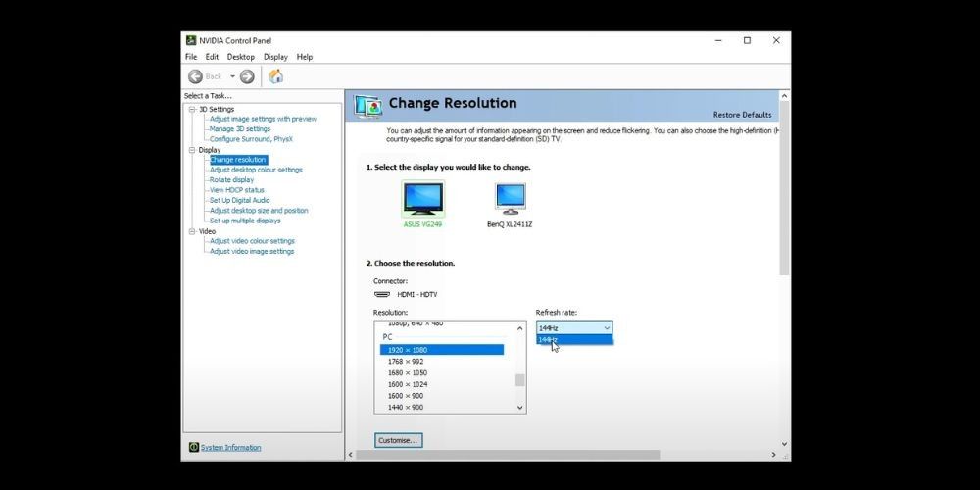The height and width of the screenshot is (490, 980).
Task: Select the ASUS VG249 monitor icon
Action: point(422,198)
